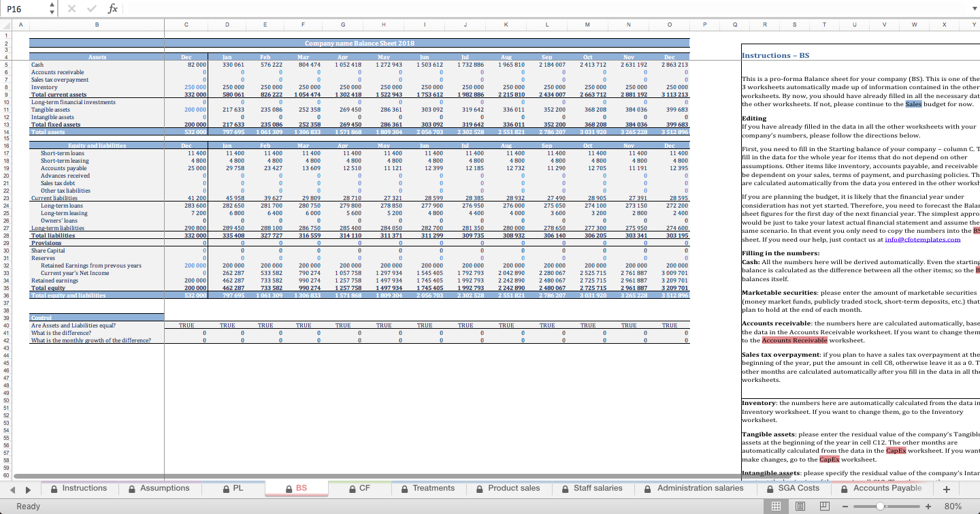
Task: Go to next sheet tab arrow
Action: coord(27,489)
